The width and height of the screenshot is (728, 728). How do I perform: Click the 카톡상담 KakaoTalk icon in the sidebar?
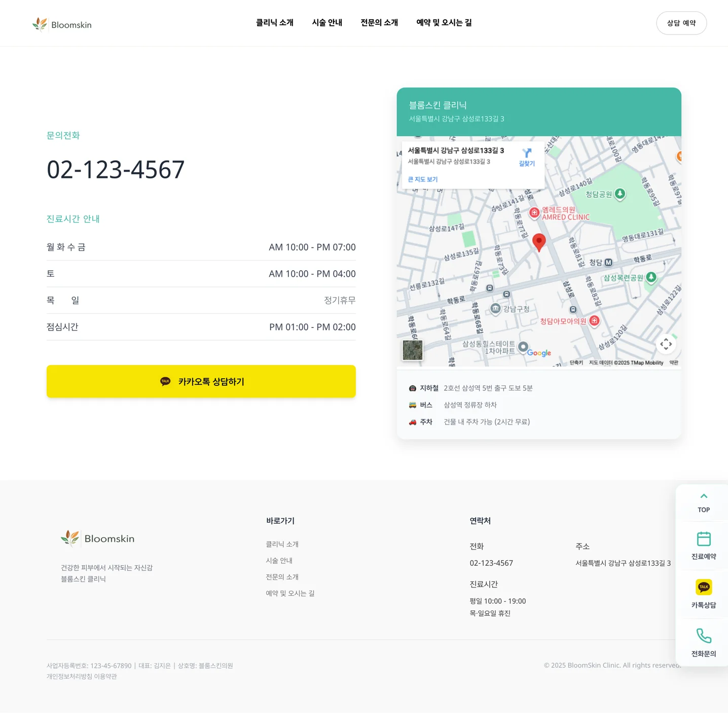(x=703, y=587)
